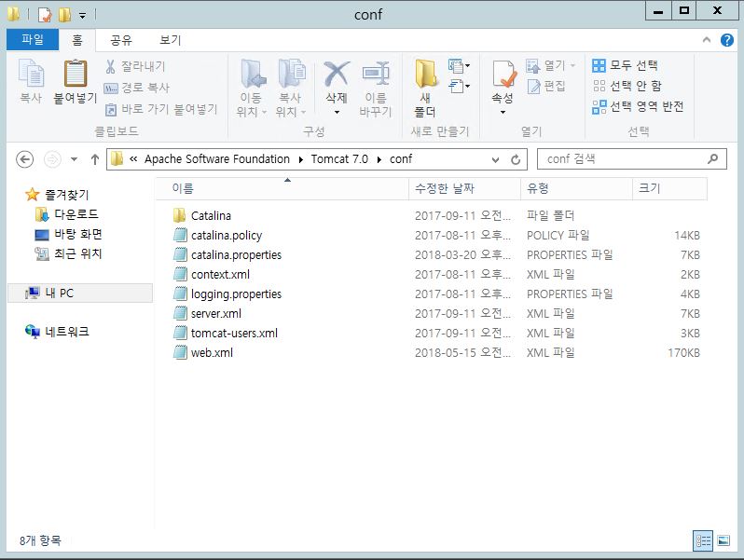Open the 파일 (File) tab
Image resolution: width=744 pixels, height=560 pixels.
[33, 39]
